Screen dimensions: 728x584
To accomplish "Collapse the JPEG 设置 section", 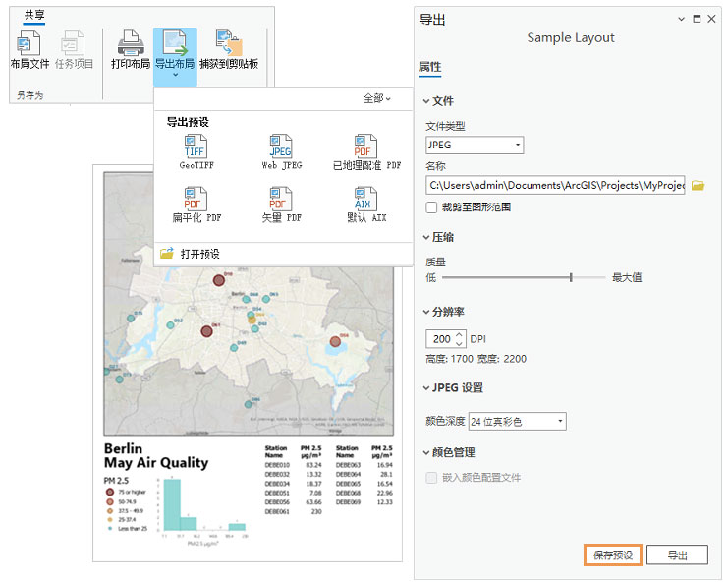I will click(x=425, y=388).
